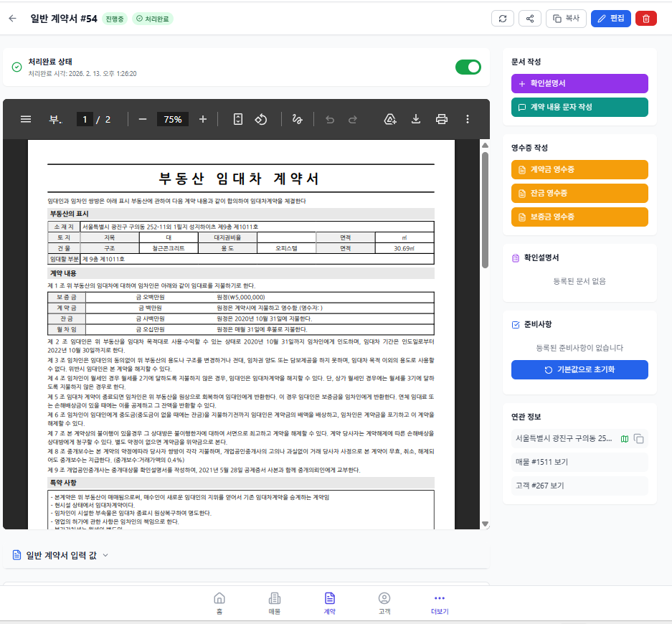The height and width of the screenshot is (624, 672).
Task: Download the lease contract PDF
Action: (416, 119)
